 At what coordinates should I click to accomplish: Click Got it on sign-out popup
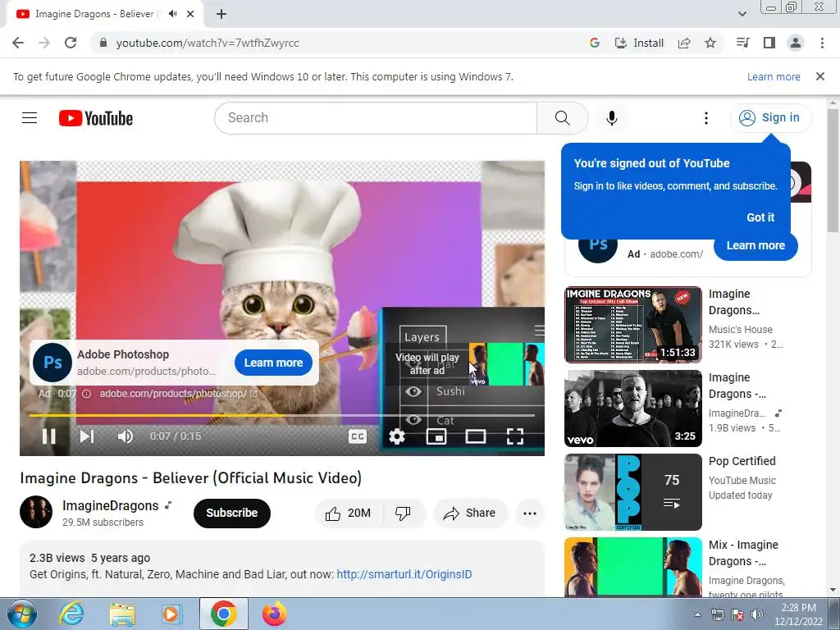click(x=760, y=217)
